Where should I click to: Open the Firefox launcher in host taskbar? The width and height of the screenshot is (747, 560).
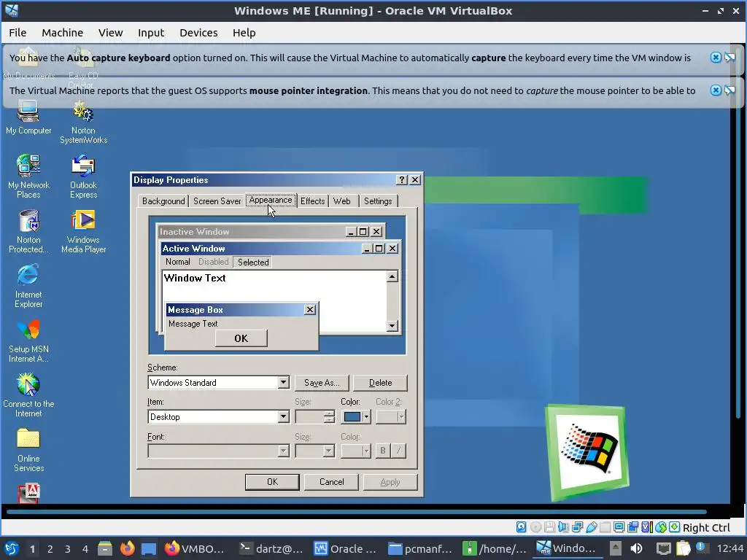click(127, 548)
